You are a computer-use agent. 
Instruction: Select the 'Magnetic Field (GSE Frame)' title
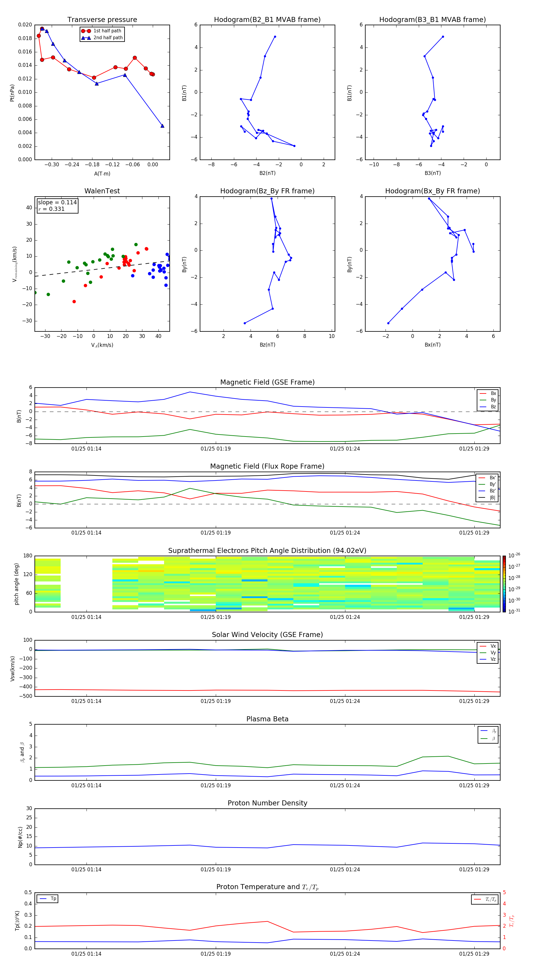[x=267, y=382]
